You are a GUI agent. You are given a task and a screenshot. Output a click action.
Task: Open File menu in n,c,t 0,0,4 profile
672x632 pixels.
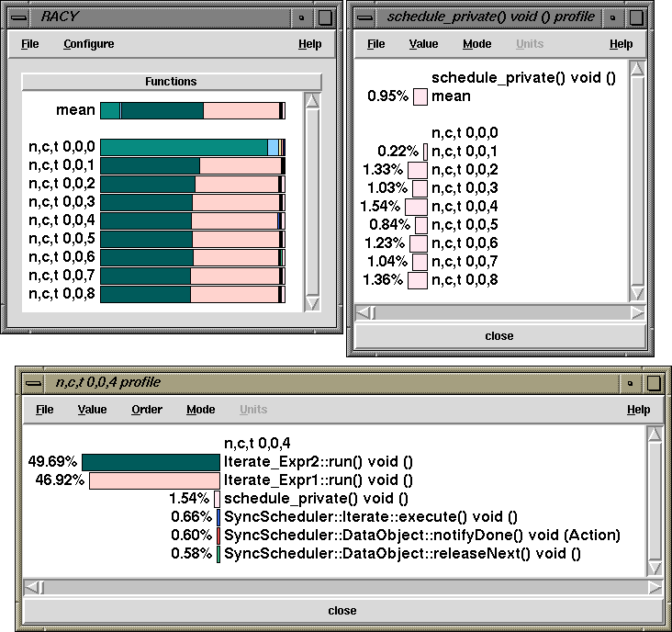45,410
